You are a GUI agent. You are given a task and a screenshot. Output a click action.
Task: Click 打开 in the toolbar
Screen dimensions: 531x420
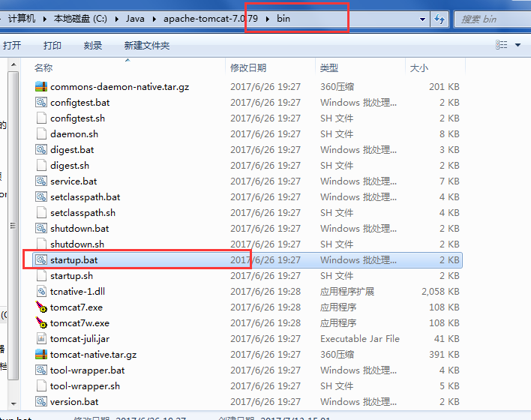[x=12, y=46]
